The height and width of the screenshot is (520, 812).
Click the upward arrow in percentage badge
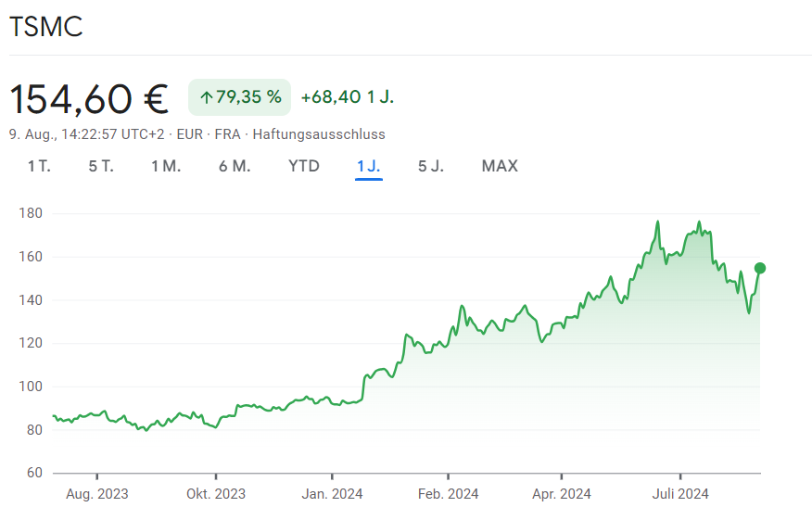(x=206, y=97)
